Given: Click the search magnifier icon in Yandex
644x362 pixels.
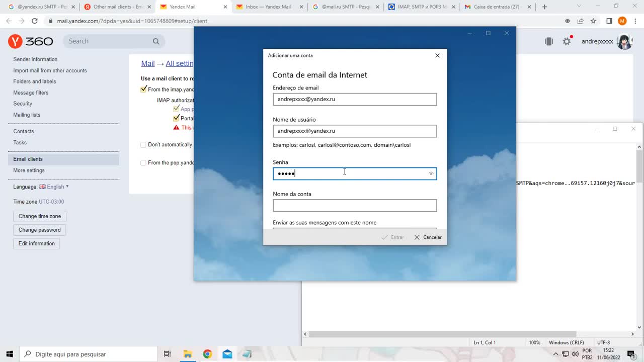Looking at the screenshot, I should (156, 41).
